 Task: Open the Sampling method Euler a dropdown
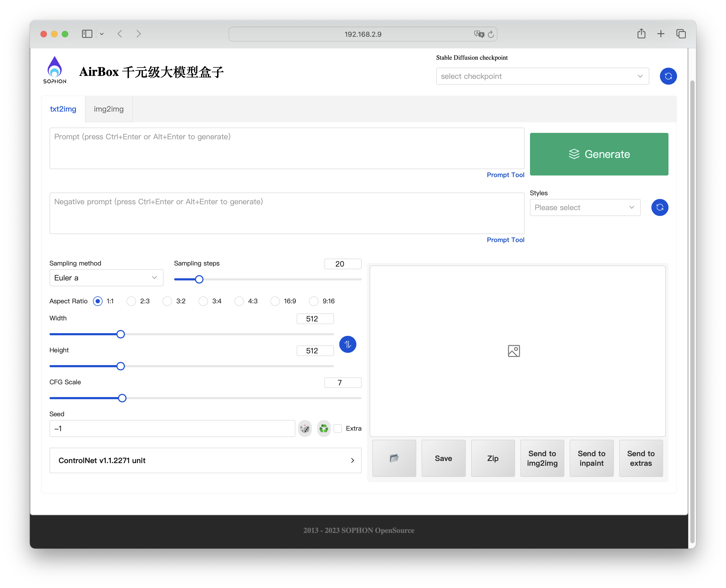[x=106, y=278]
